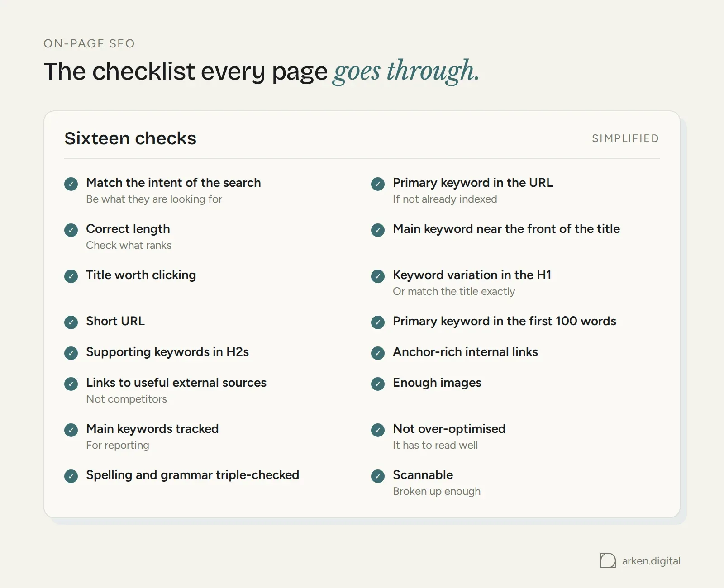Click the check icon beside Short URL
The image size is (724, 588).
point(71,322)
